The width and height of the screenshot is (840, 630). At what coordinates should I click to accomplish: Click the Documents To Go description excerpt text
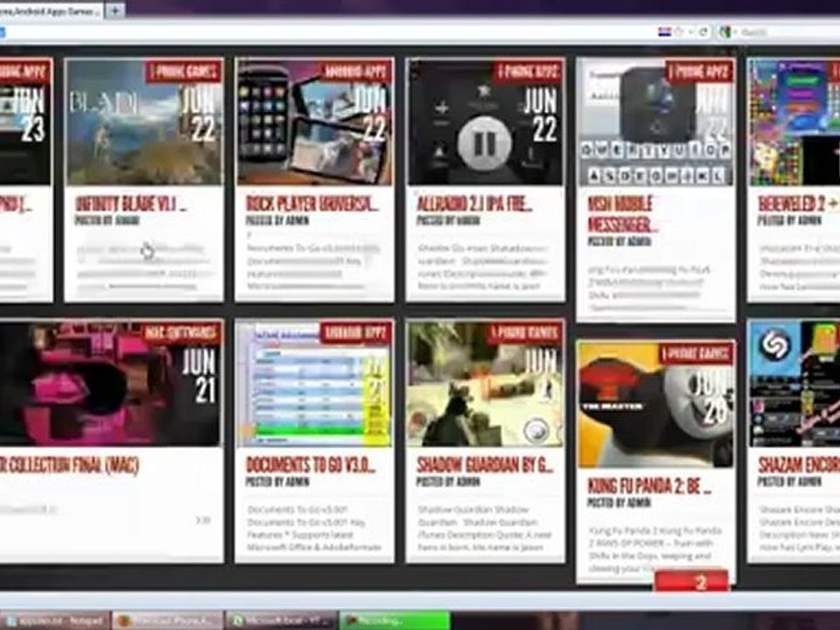coord(314,528)
